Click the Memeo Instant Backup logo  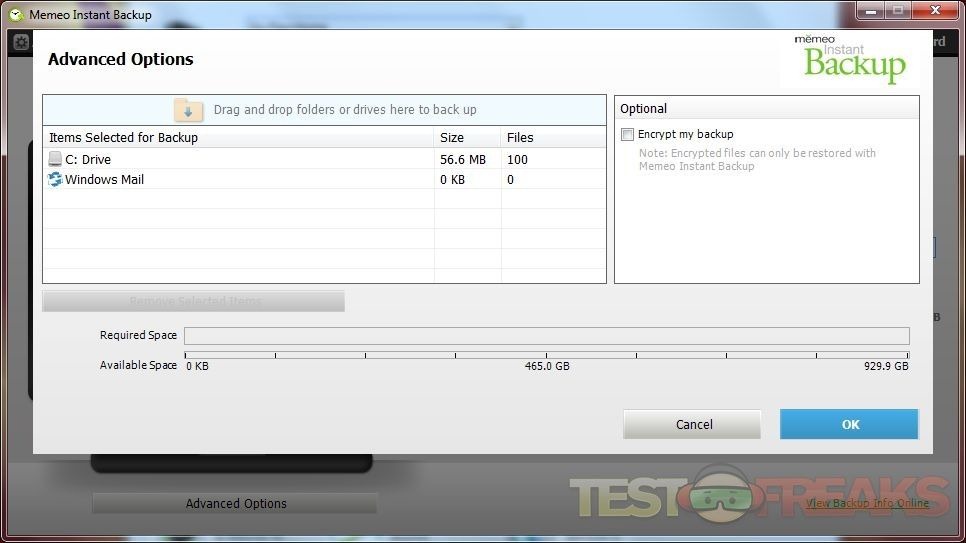[854, 59]
